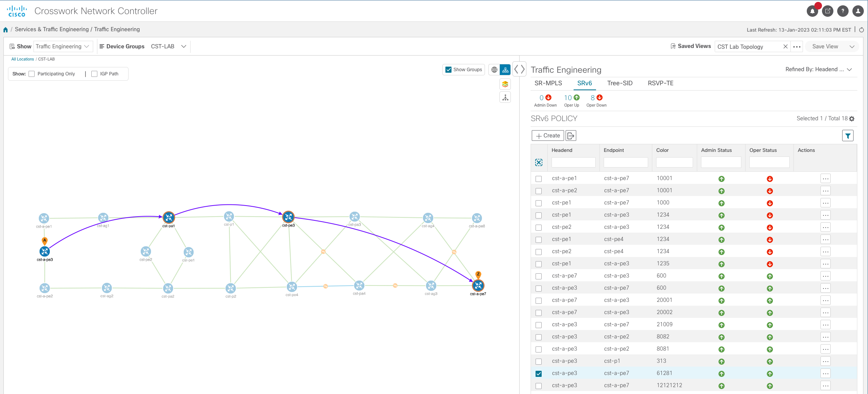Viewport: 868px width, 394px height.
Task: Open the user profile icon
Action: [858, 11]
